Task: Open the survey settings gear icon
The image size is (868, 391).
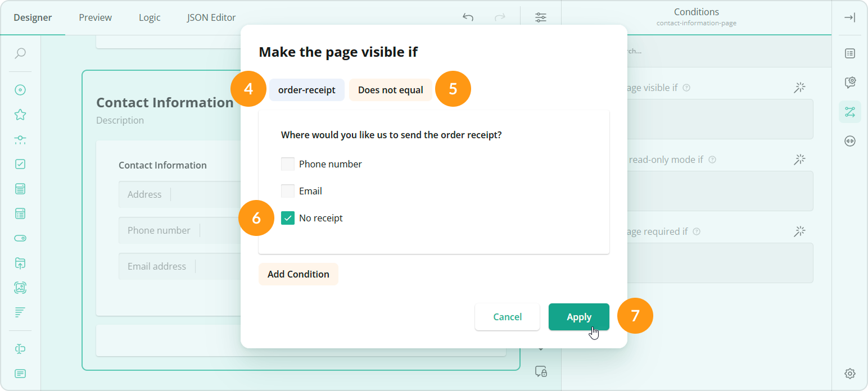Action: coord(849,373)
